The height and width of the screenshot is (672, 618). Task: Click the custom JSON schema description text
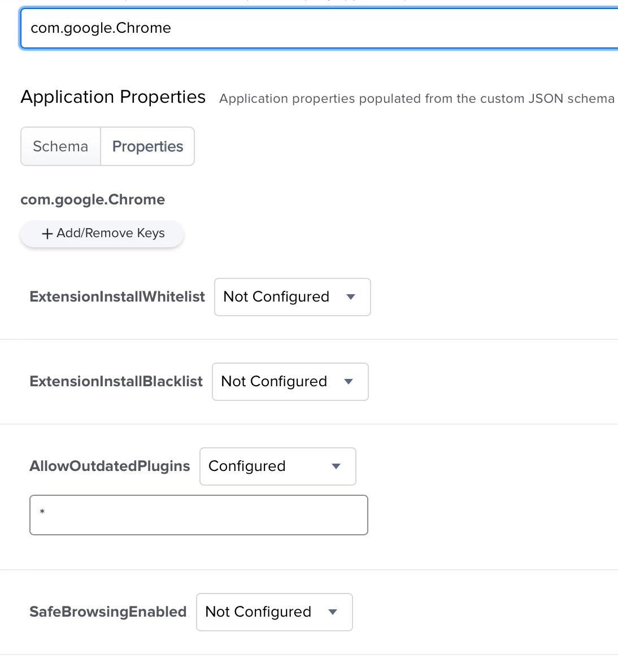(x=417, y=99)
